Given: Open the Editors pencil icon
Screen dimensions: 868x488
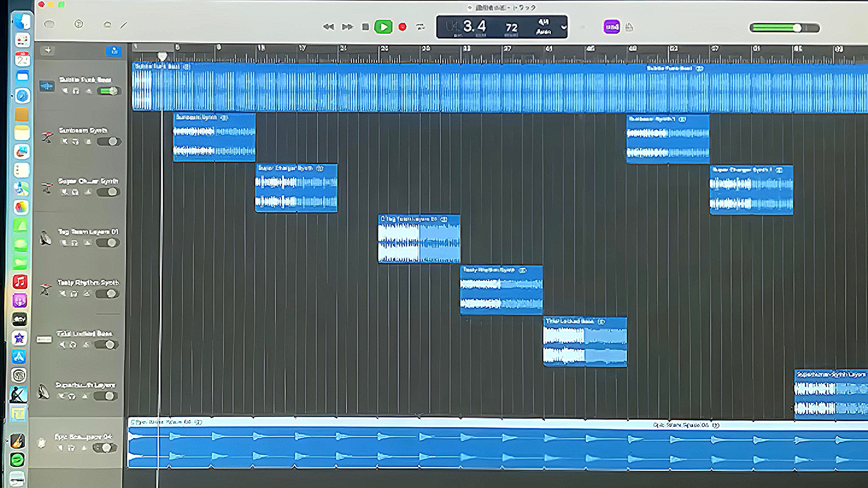Looking at the screenshot, I should (x=124, y=25).
